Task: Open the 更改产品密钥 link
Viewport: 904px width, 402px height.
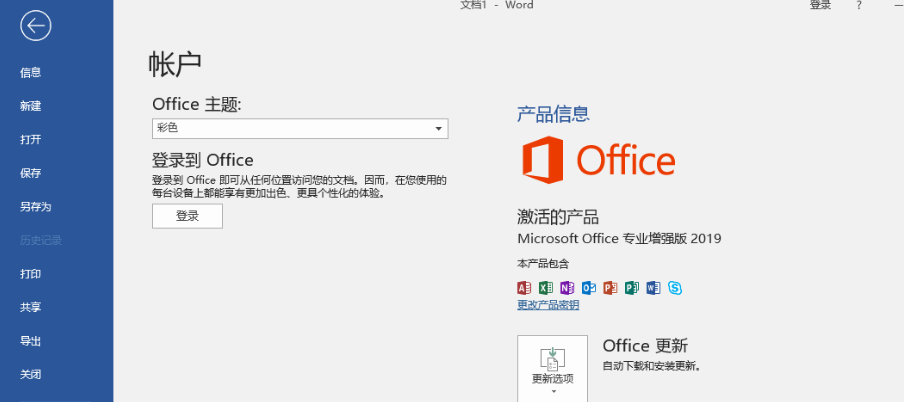Action: point(548,305)
